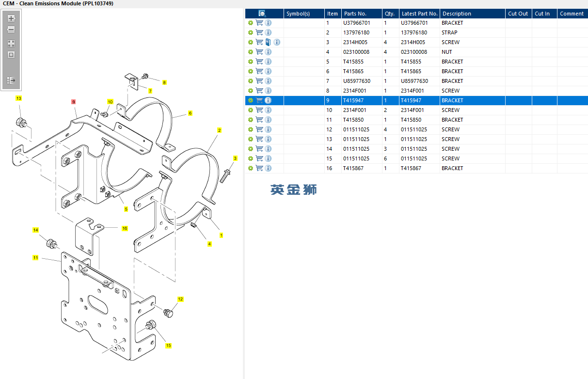Sort by Qty. column header
The image size is (588, 379).
tap(390, 14)
